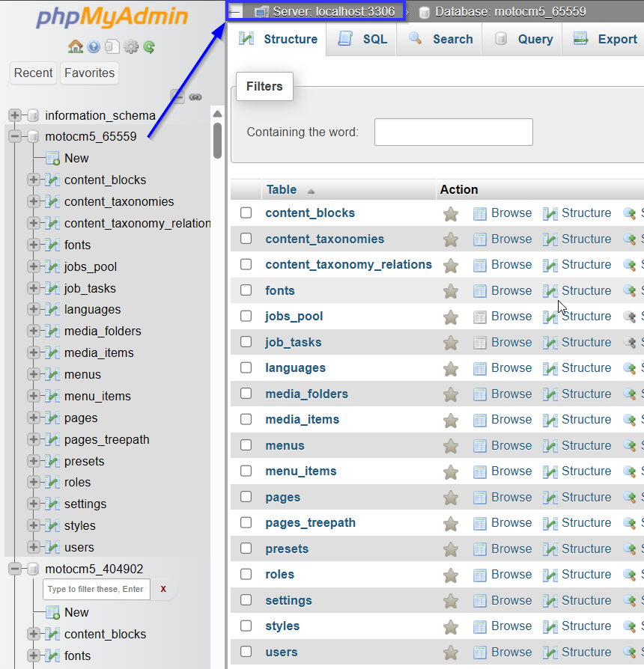The height and width of the screenshot is (669, 644).
Task: Click Structure link for styles row
Action: pos(586,626)
